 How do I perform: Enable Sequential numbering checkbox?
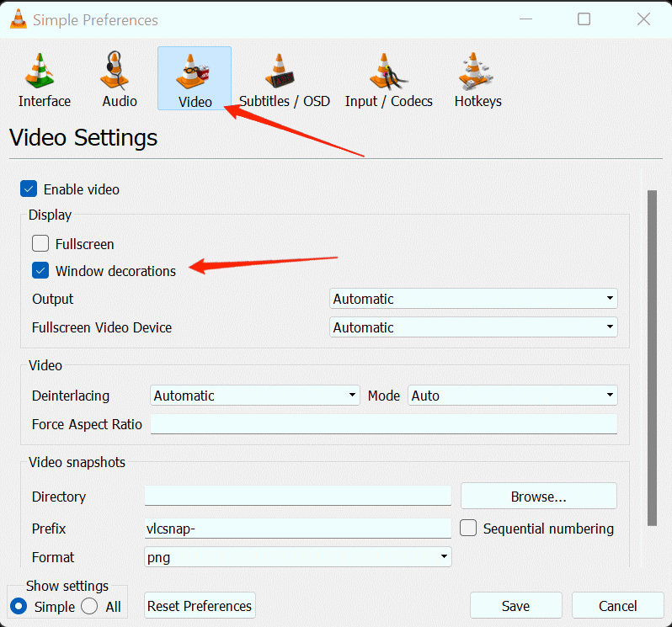468,528
